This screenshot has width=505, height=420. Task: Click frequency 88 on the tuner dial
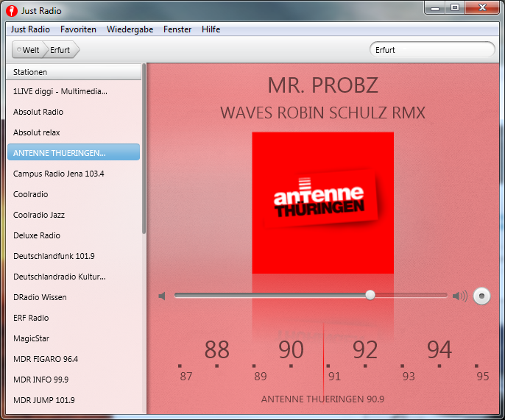[x=216, y=350]
